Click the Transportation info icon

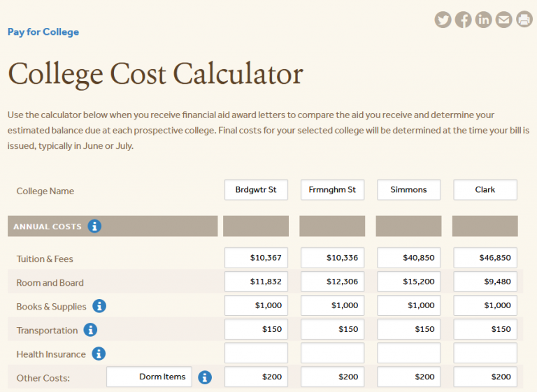point(90,330)
